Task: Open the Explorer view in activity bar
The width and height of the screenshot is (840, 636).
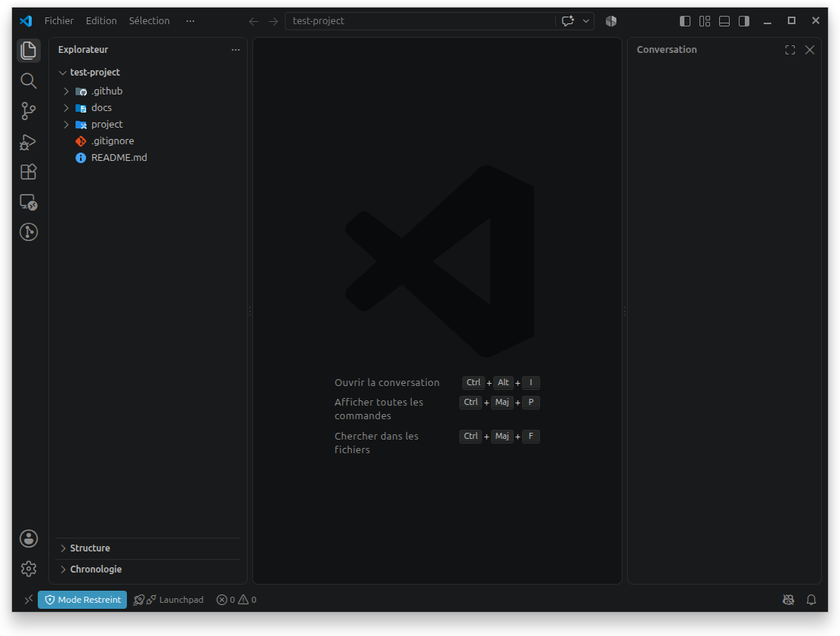Action: 29,51
